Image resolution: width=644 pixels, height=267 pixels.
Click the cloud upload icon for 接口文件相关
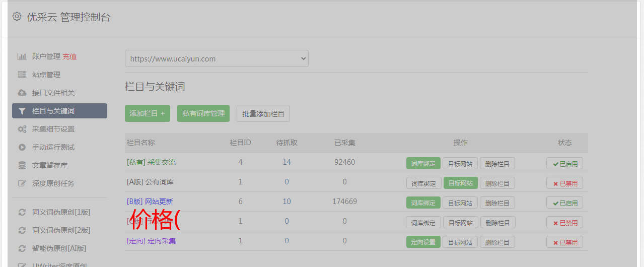[22, 93]
